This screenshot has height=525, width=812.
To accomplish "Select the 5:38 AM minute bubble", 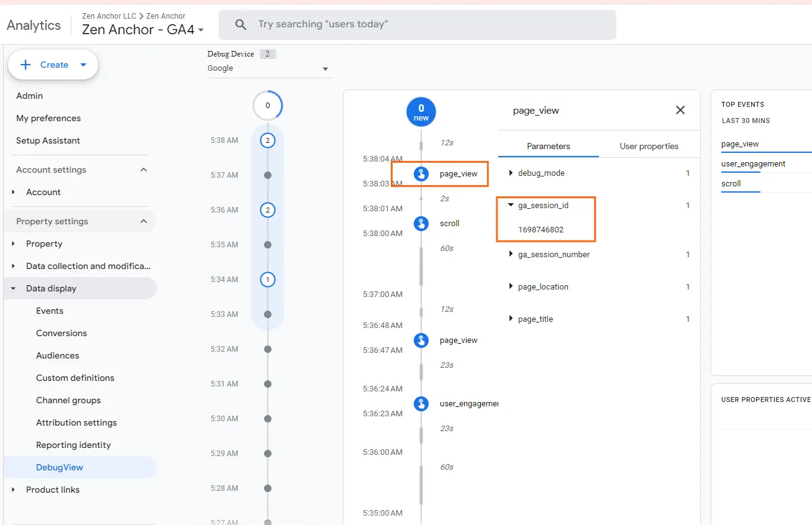I will click(268, 140).
